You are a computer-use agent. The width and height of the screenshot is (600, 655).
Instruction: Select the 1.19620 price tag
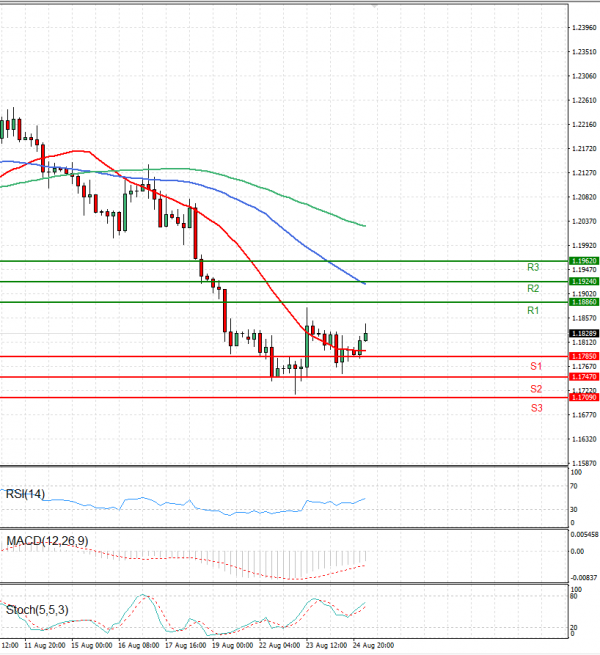tap(584, 261)
